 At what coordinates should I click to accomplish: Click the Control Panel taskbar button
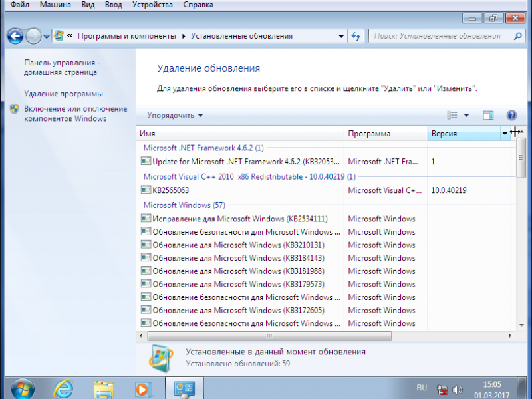pos(185,389)
